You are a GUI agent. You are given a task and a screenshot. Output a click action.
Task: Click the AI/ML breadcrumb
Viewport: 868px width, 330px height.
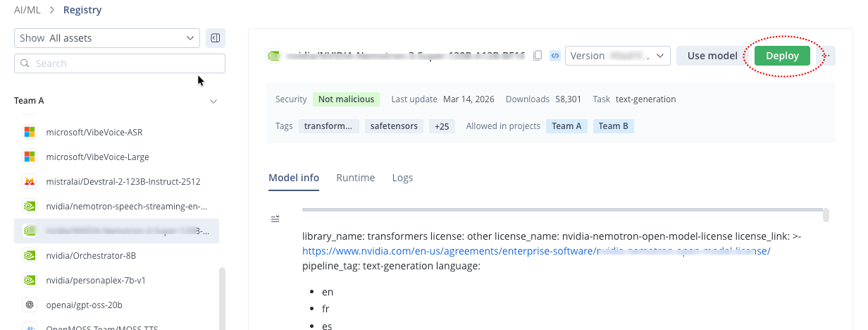click(27, 10)
